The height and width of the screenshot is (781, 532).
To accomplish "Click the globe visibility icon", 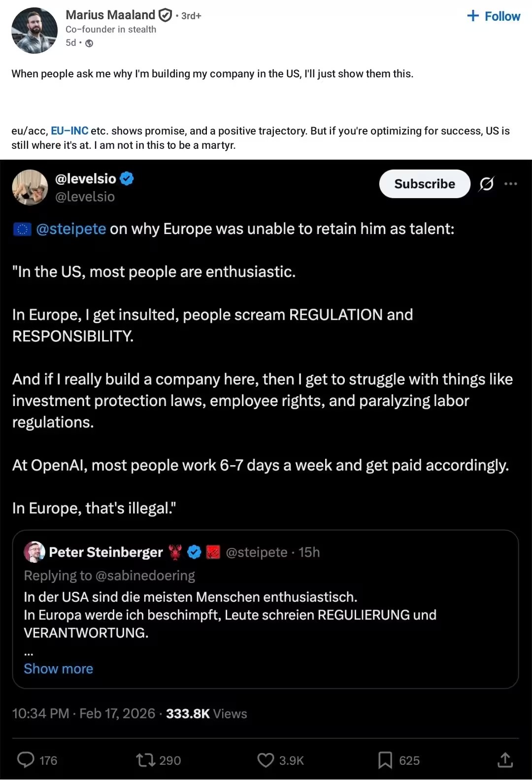I will [x=89, y=43].
